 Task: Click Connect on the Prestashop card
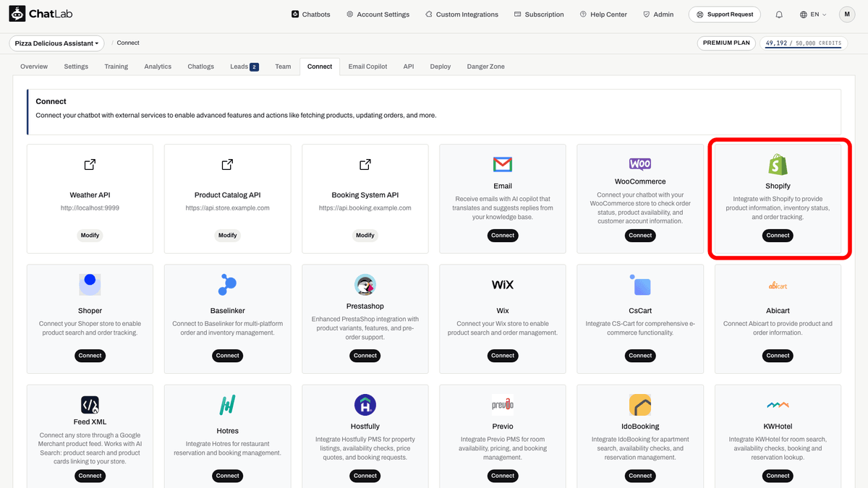365,355
